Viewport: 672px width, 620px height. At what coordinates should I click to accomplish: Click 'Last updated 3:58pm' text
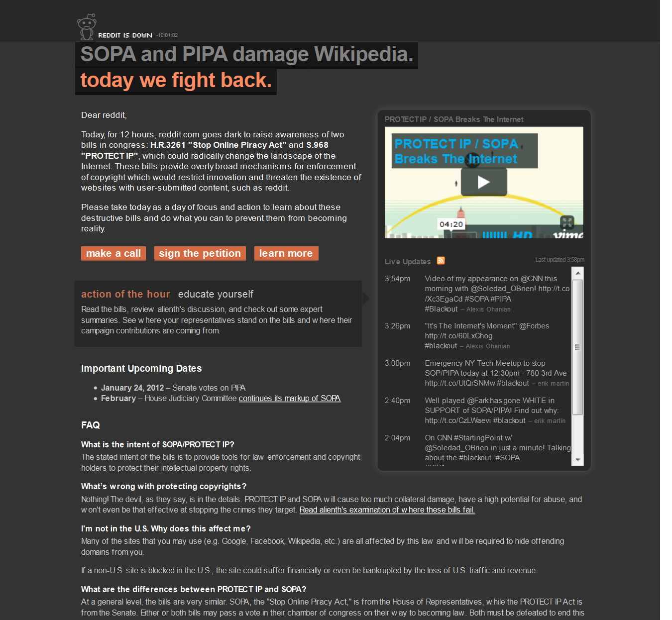tap(560, 260)
